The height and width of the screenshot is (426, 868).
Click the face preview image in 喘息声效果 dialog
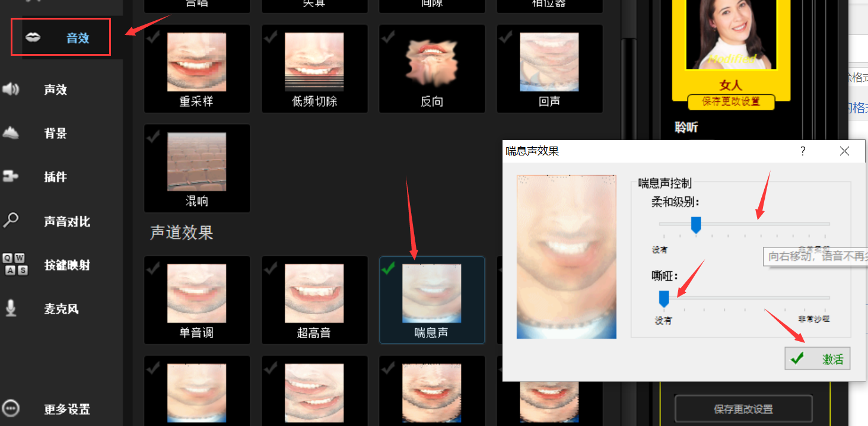tap(567, 257)
